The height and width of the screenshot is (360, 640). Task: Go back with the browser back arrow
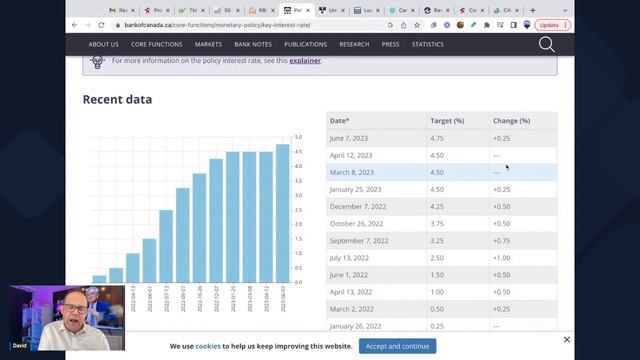74,25
